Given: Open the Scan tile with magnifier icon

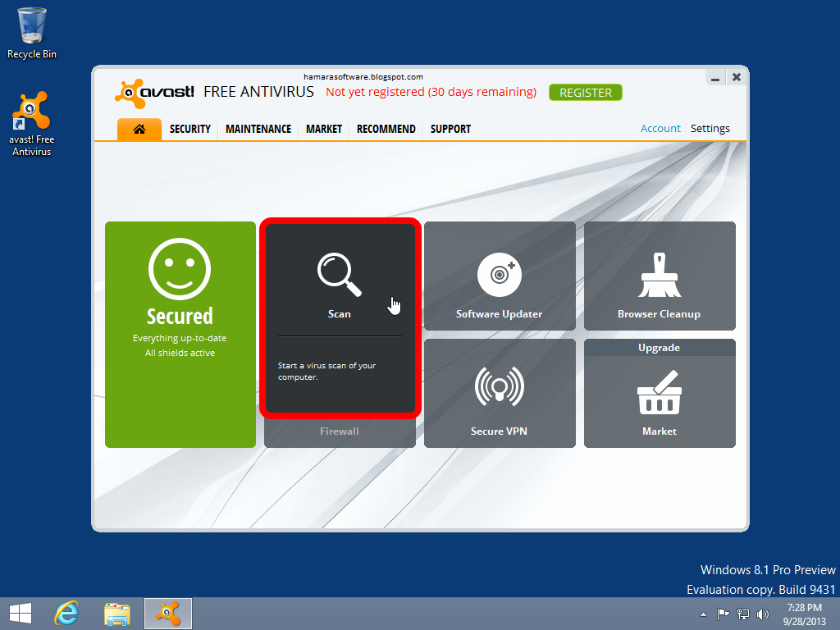Looking at the screenshot, I should tap(340, 318).
